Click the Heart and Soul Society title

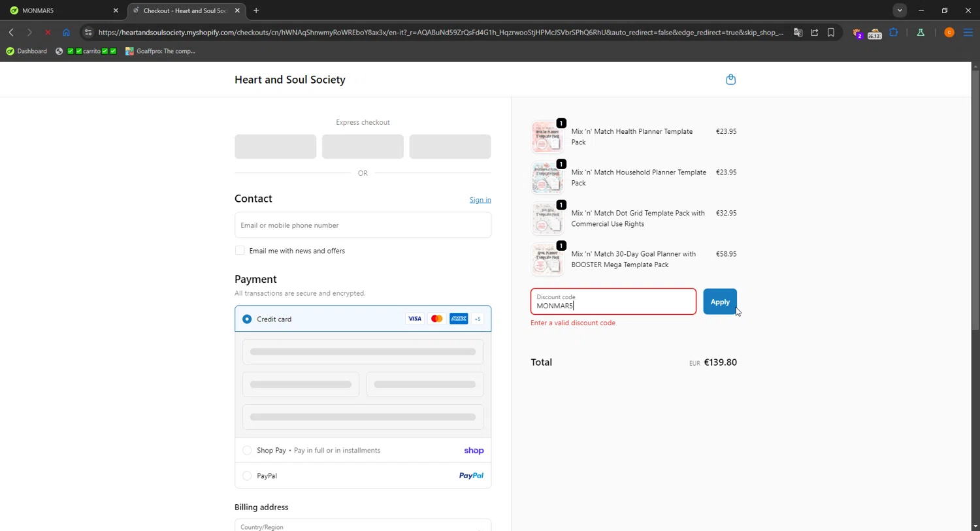pyautogui.click(x=290, y=80)
